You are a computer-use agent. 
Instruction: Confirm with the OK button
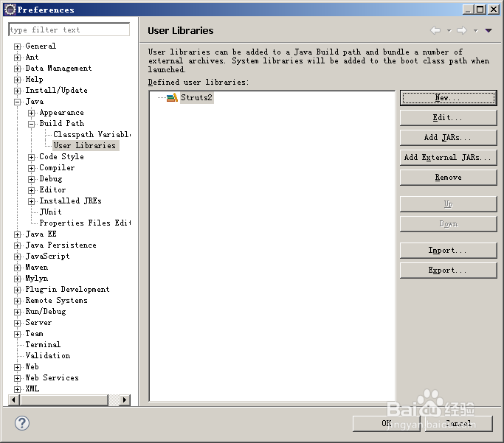pos(387,423)
